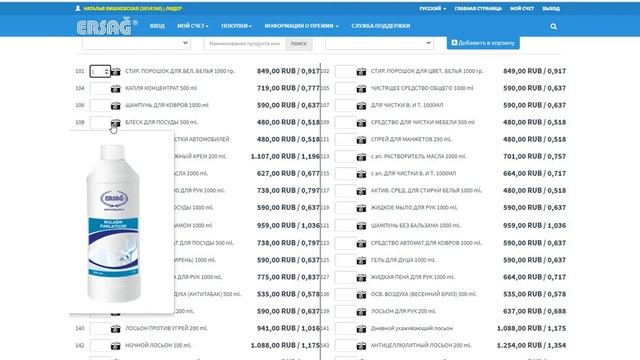Viewport: 640px width, 360px height.
Task: Show photo for НОЧНОЙ ЛОСЬОН 100 ml
Action: (x=116, y=346)
